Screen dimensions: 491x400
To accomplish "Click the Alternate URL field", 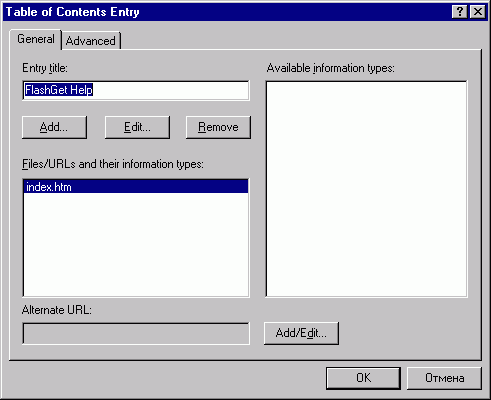I will coord(136,333).
